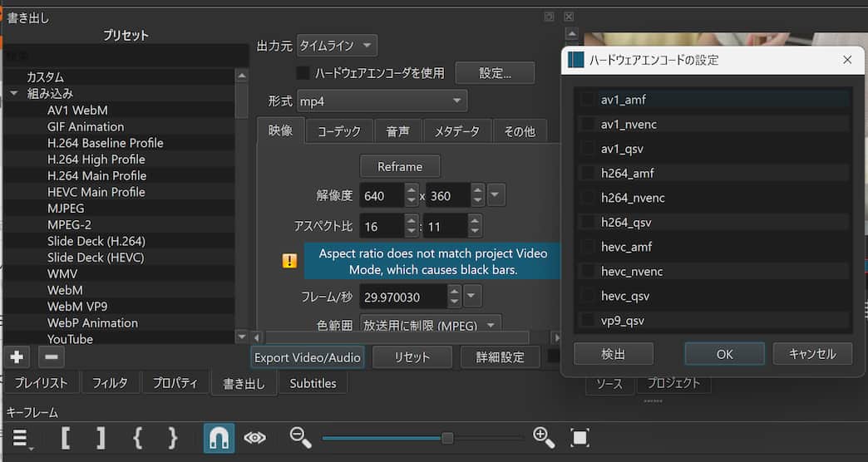The height and width of the screenshot is (462, 868).
Task: Open the 出力元 タイムライン dropdown
Action: pyautogui.click(x=337, y=46)
